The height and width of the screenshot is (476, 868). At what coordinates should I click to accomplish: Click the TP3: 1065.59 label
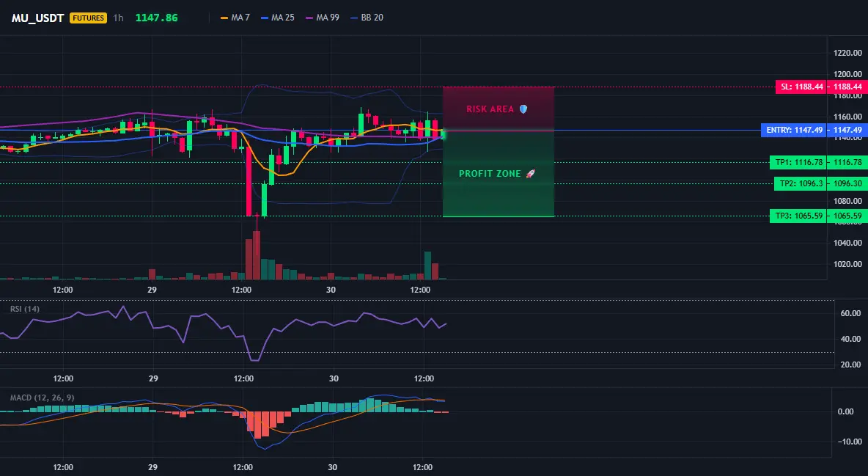[x=798, y=216]
